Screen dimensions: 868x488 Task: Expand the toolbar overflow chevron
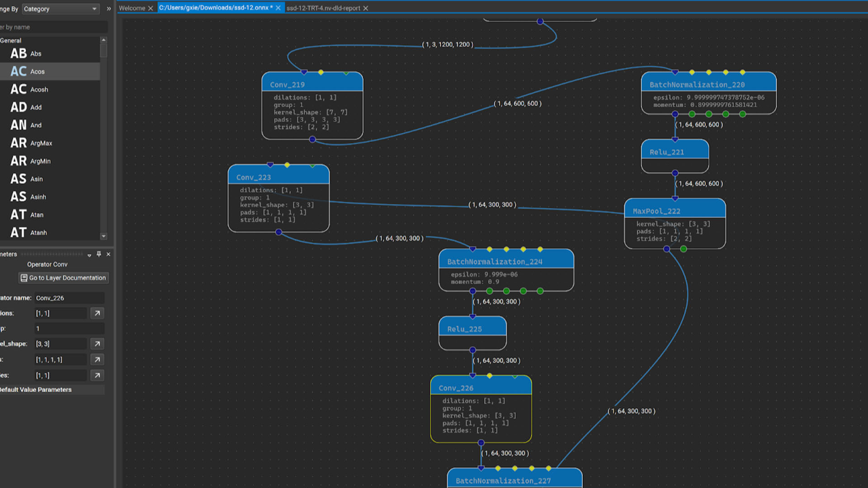[x=108, y=9]
